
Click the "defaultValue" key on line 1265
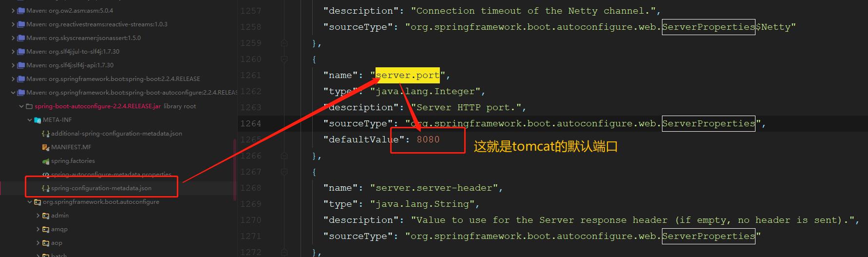tap(364, 139)
